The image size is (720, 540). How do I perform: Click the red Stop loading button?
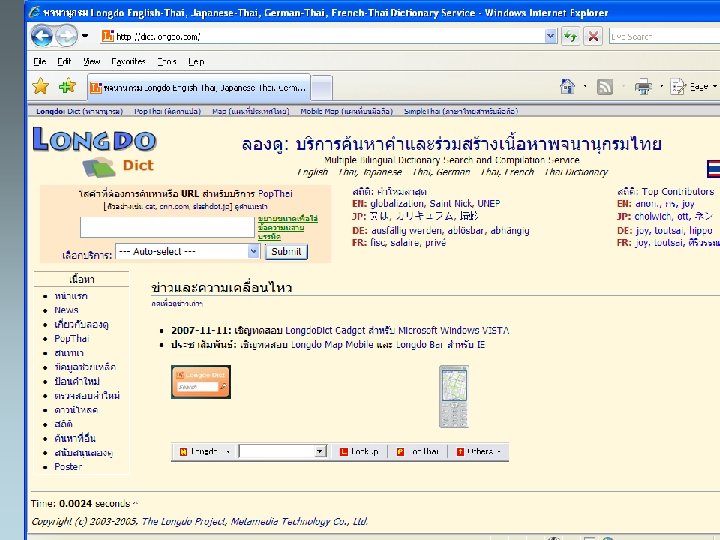[593, 36]
